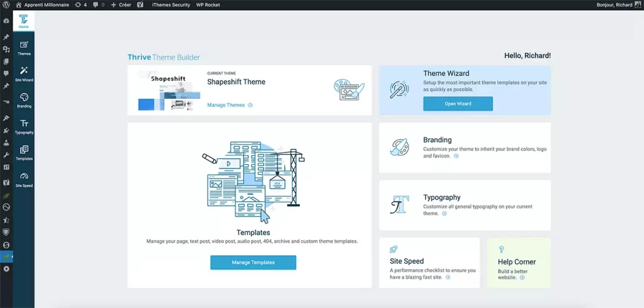Screen dimensions: 644x308
Task: Open the play button sidebar icon
Action: point(6,269)
